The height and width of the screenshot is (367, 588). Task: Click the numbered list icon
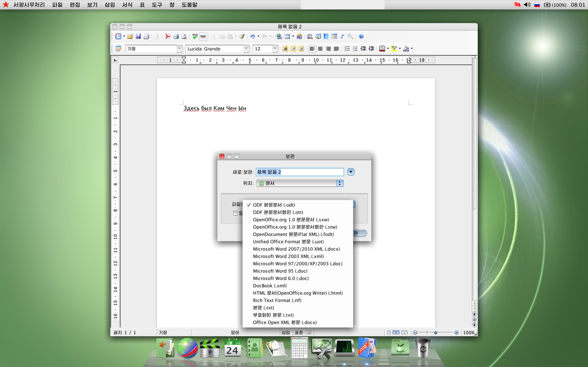(347, 49)
